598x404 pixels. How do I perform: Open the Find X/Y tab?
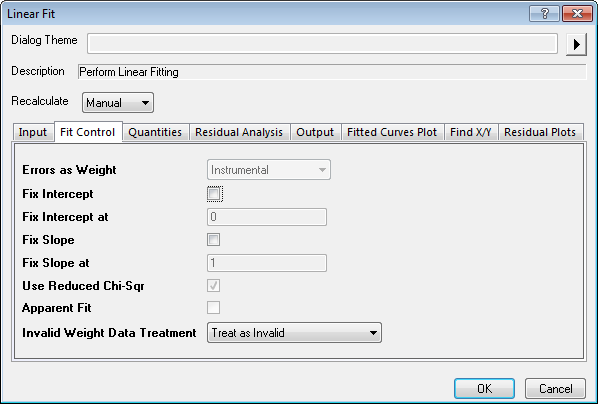[x=471, y=132]
